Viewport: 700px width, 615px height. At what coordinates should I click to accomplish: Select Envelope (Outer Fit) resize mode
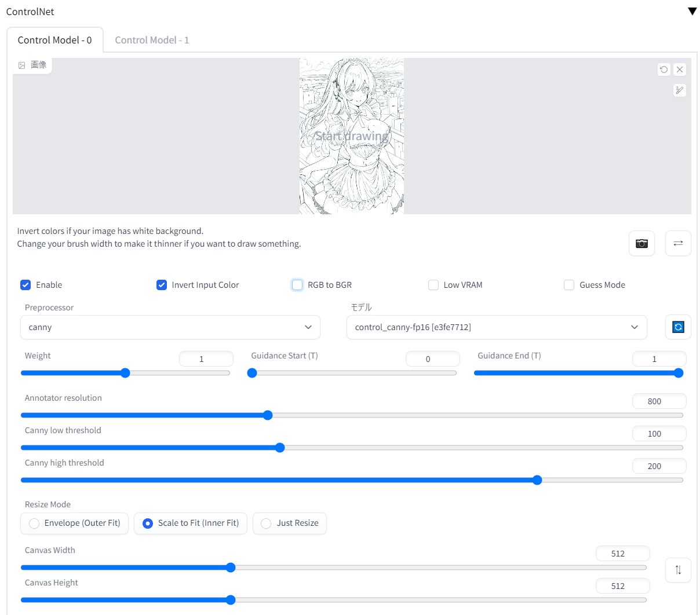click(74, 524)
